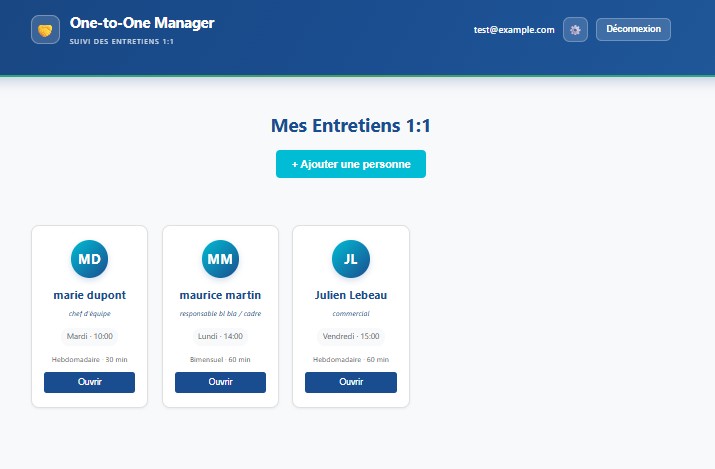Click the JL avatar circle
This screenshot has width=715, height=469.
[351, 259]
